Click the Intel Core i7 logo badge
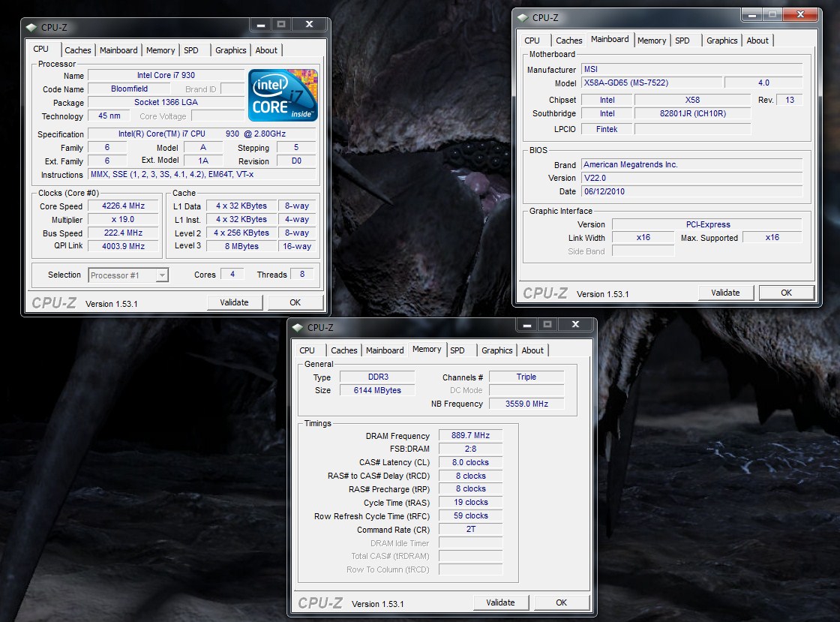 (283, 95)
